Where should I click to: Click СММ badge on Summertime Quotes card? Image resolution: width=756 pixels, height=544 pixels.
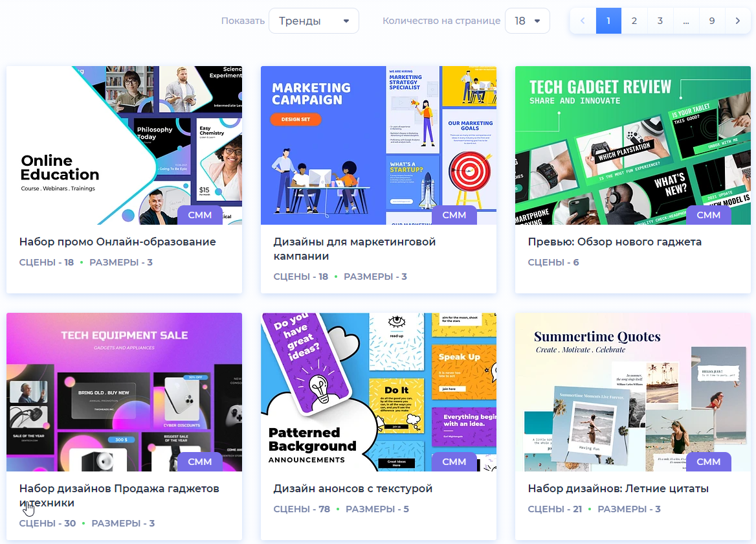(x=709, y=462)
